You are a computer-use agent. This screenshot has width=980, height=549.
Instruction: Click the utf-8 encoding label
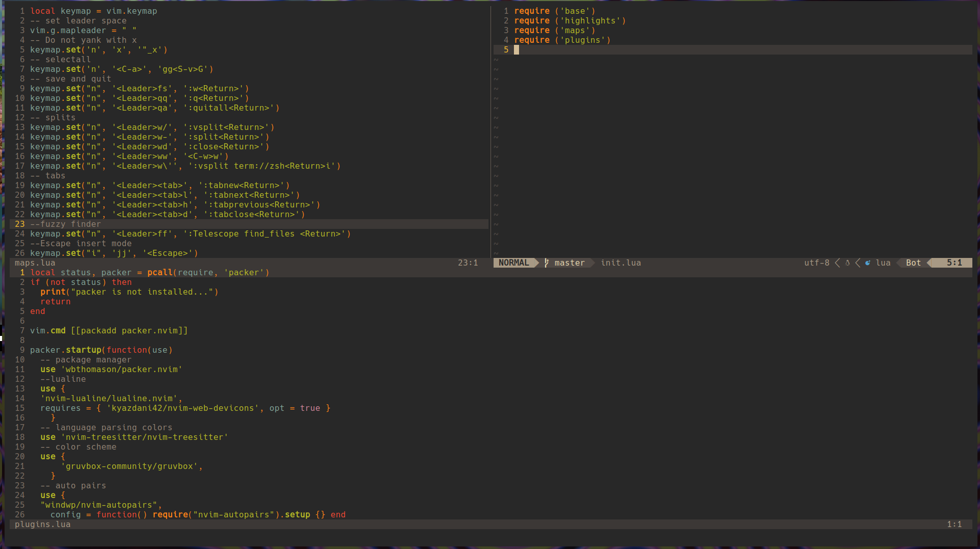(816, 263)
